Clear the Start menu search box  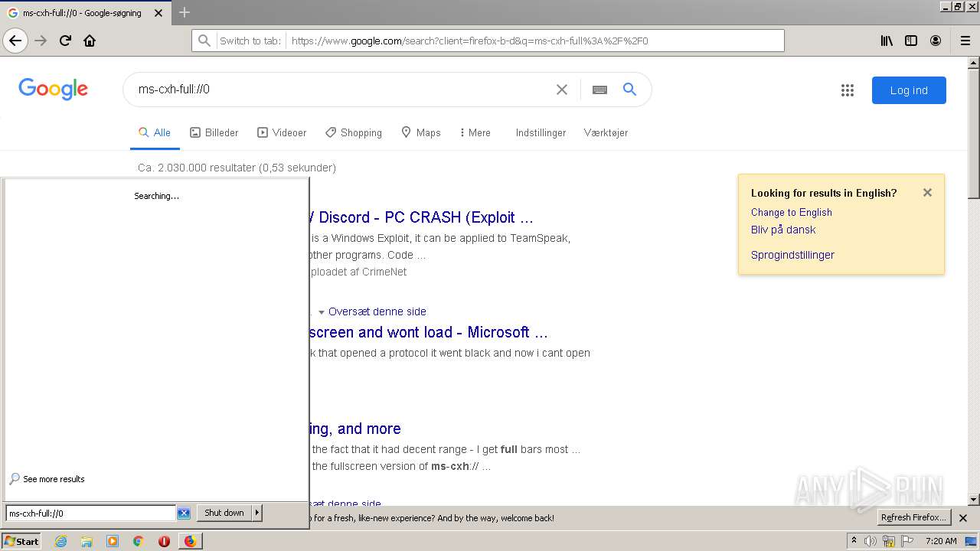point(184,514)
